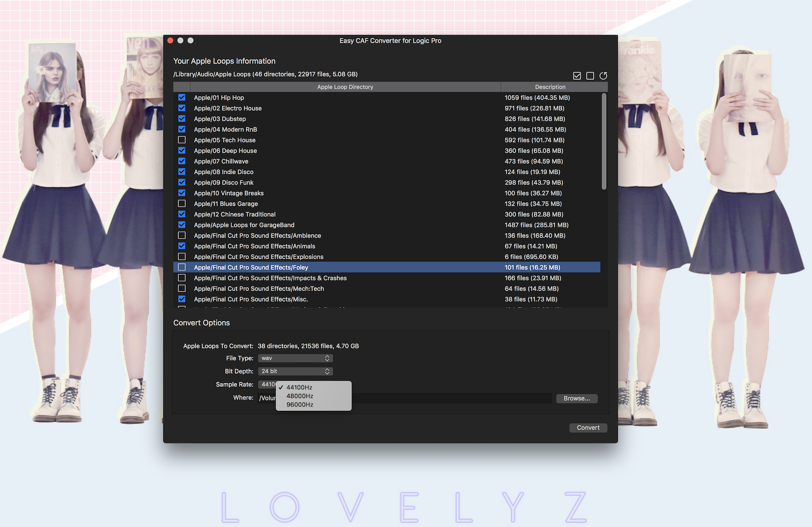Click the refresh loops list icon
The image size is (812, 527).
point(603,76)
